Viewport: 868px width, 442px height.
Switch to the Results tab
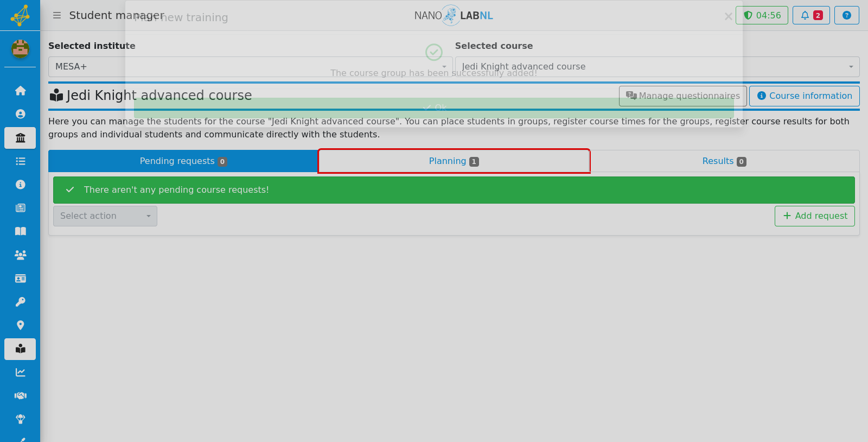[x=724, y=161]
